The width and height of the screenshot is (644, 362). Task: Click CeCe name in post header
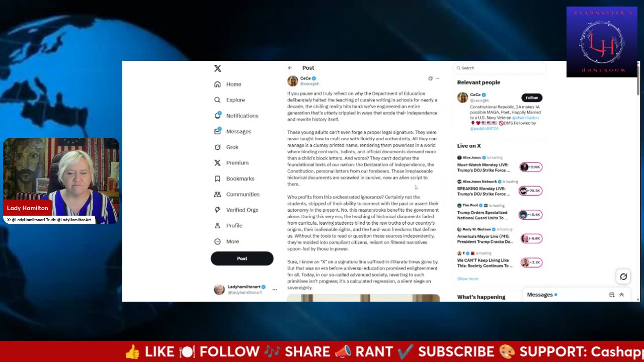305,78
